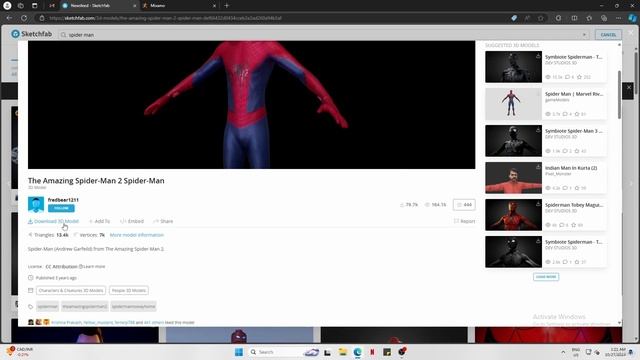Click the Add To button

click(x=100, y=221)
